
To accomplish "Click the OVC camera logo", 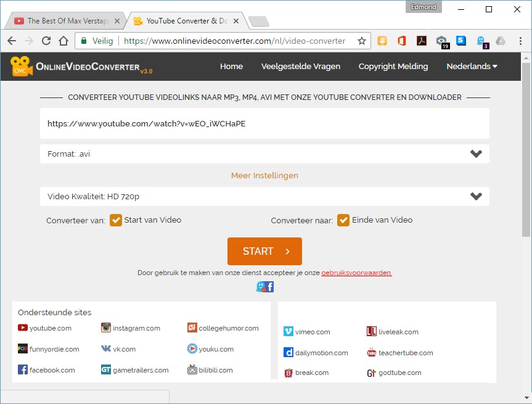I will pos(22,66).
